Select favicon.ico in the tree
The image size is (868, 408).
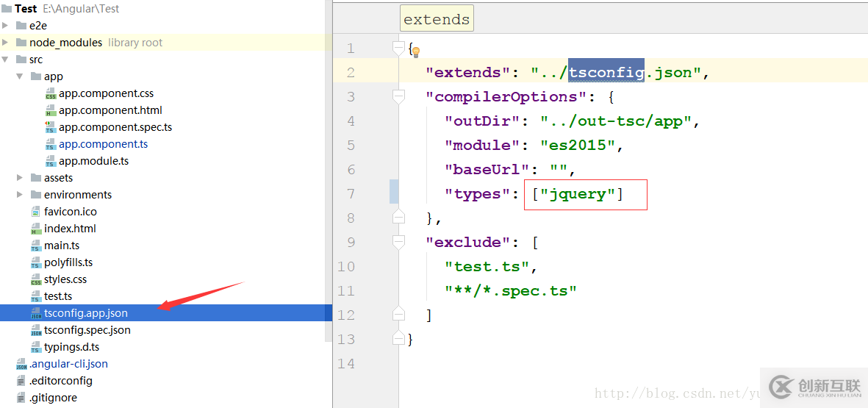pos(71,212)
